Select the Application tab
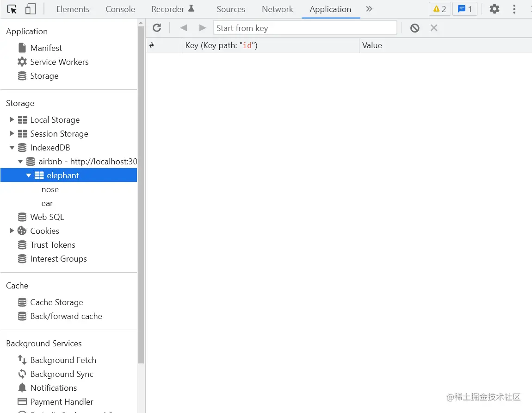This screenshot has width=532, height=413. [330, 9]
